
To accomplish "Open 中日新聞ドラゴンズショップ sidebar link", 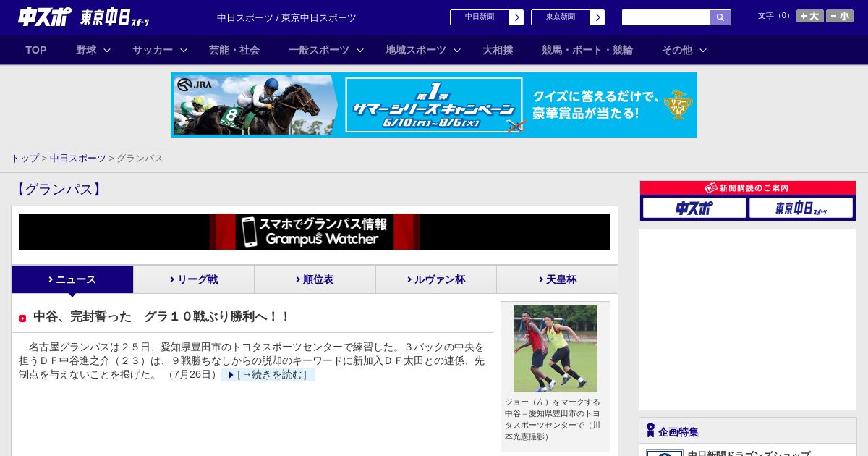I will [749, 454].
